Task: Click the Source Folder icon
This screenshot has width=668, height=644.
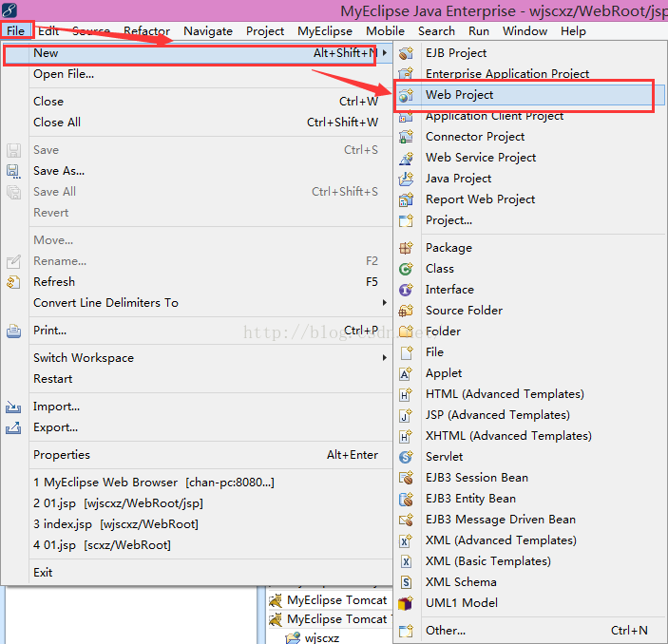Action: pyautogui.click(x=406, y=311)
